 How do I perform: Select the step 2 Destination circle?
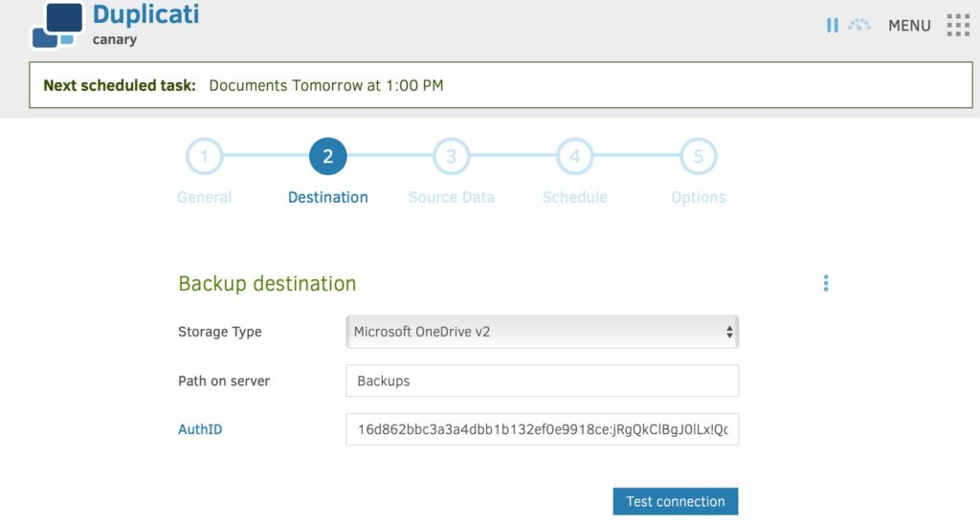pyautogui.click(x=327, y=156)
